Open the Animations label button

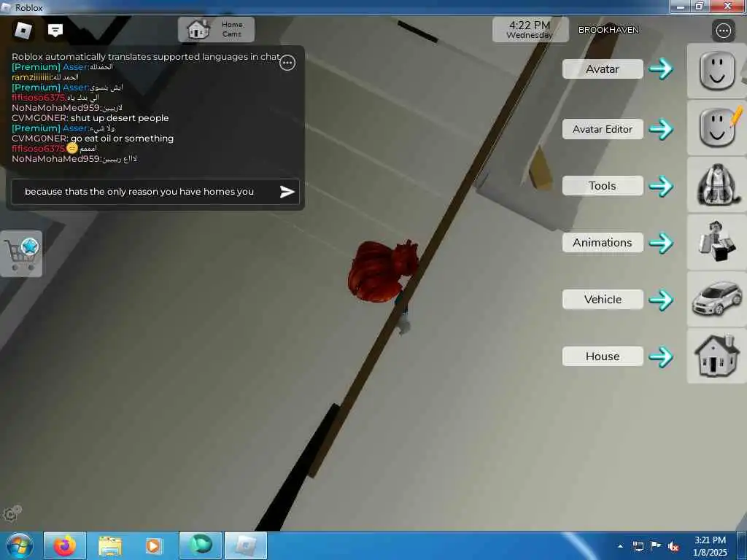tap(603, 242)
